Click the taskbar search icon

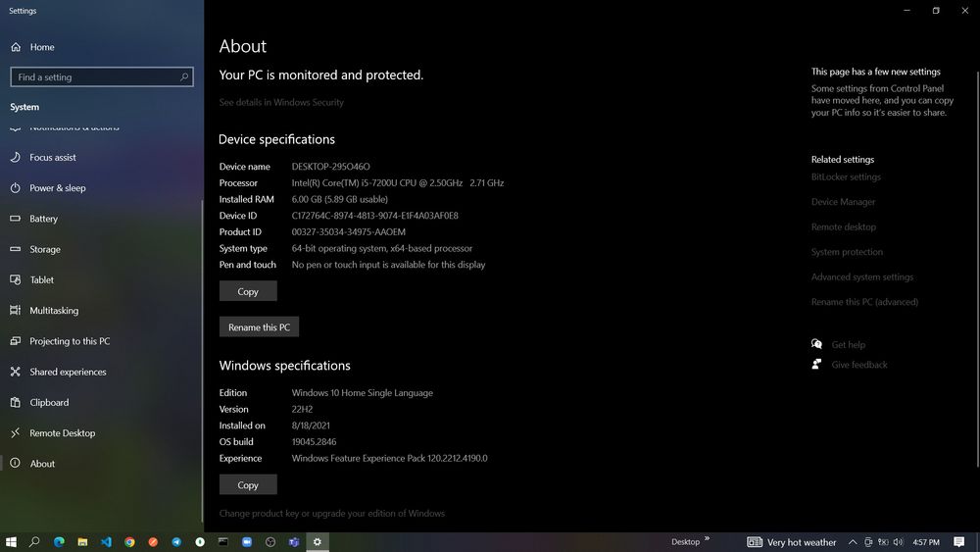[34, 542]
